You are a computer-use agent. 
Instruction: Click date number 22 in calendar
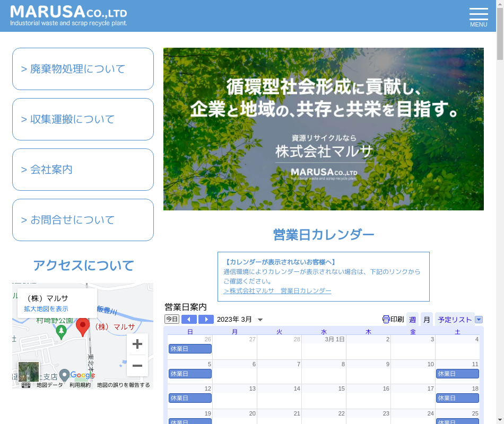(341, 413)
